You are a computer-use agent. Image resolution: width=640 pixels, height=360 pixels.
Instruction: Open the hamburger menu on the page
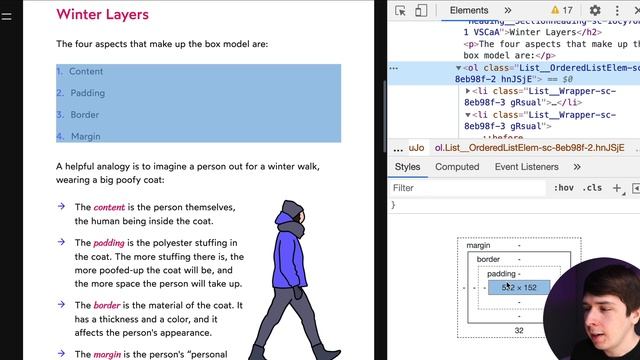[6, 16]
